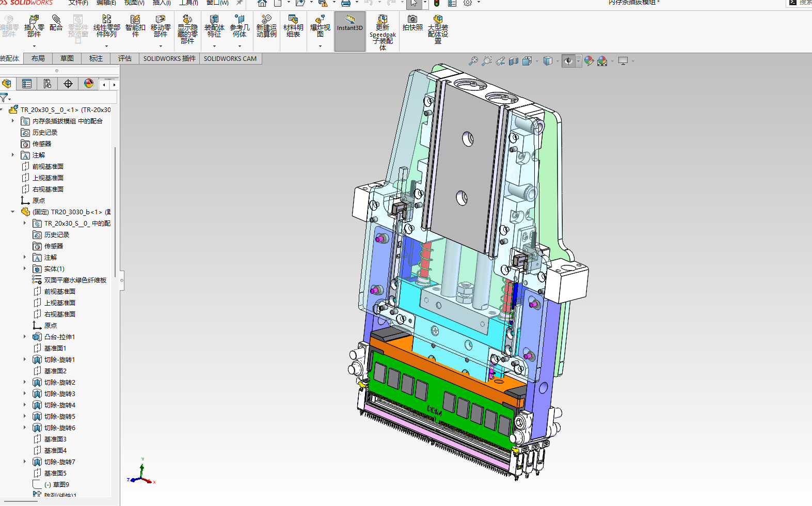Click the Options gear icon
The width and height of the screenshot is (812, 506).
pos(468,3)
